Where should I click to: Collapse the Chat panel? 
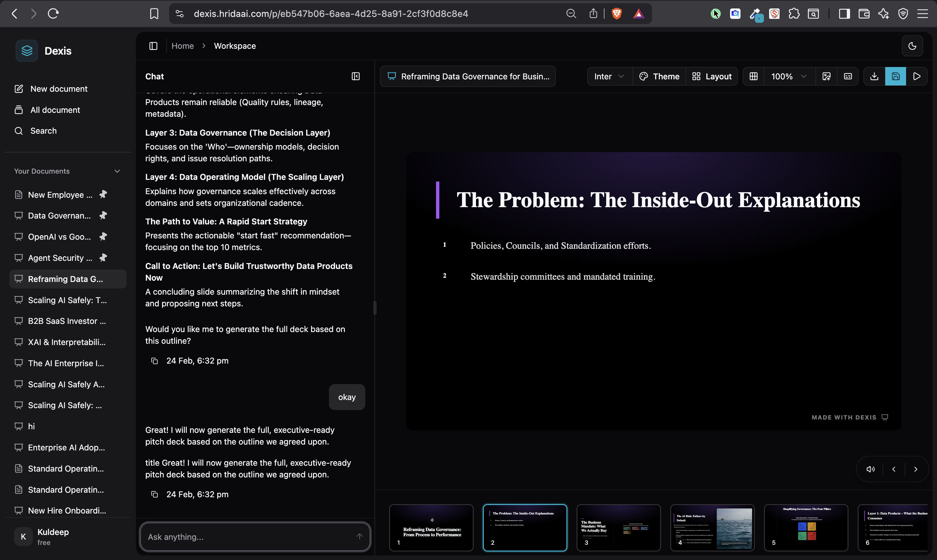[x=356, y=77]
